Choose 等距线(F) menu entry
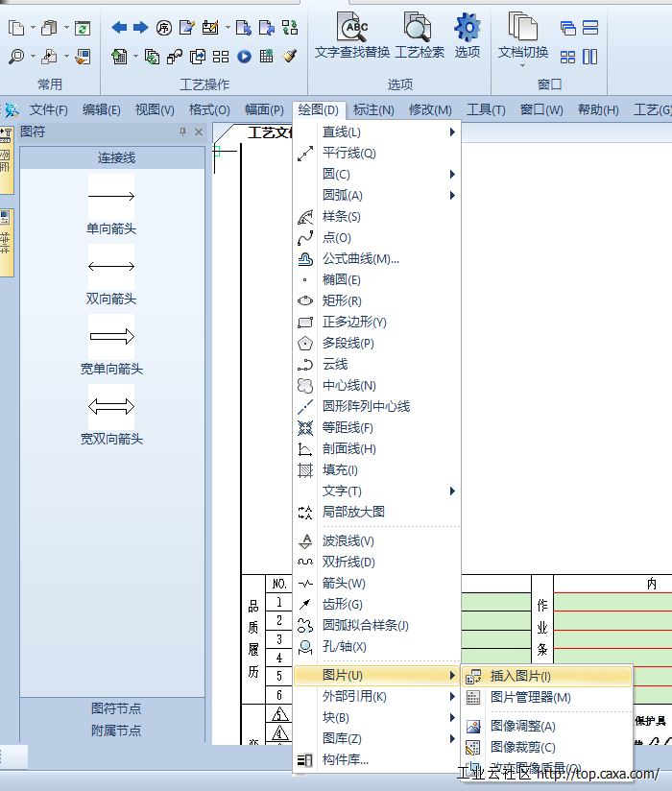 (376, 428)
